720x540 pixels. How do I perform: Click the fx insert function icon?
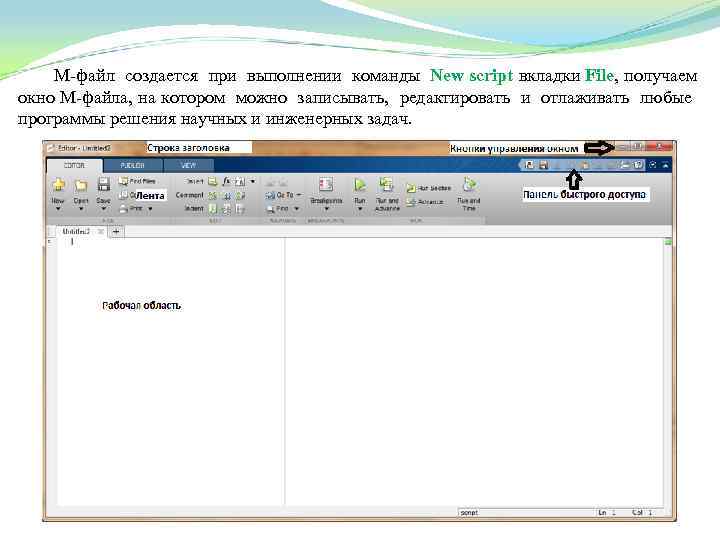[x=226, y=181]
